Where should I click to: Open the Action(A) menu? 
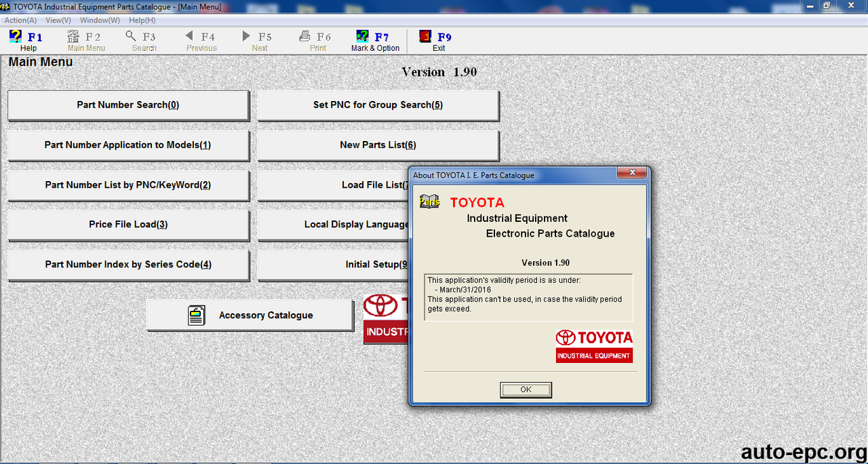pos(20,20)
